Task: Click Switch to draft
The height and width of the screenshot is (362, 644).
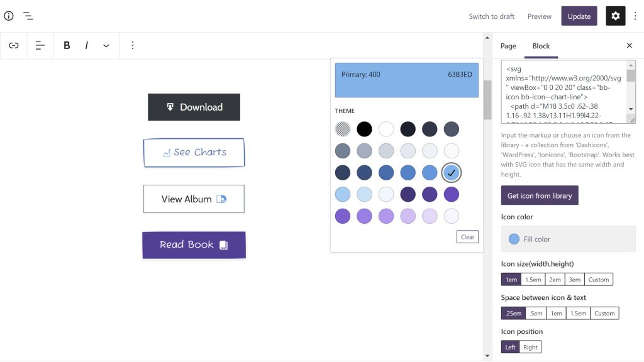Action: click(x=491, y=16)
